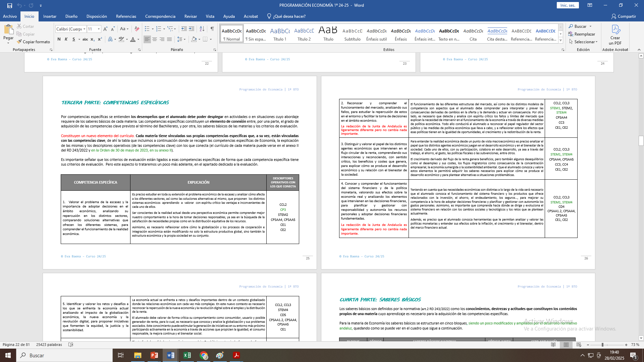The width and height of the screenshot is (644, 362).
Task: Click the Copiar formato paintbrush button
Action: click(x=33, y=42)
